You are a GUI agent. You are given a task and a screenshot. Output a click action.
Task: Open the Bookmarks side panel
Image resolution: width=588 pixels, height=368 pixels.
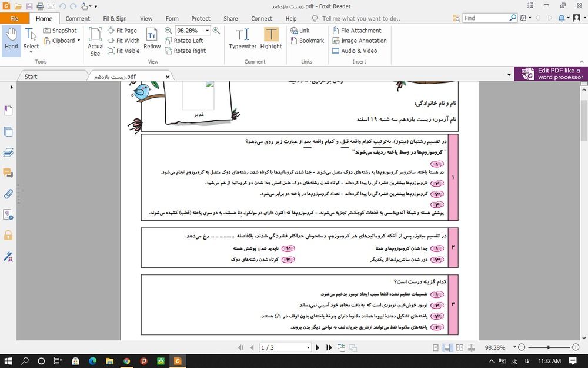point(8,110)
